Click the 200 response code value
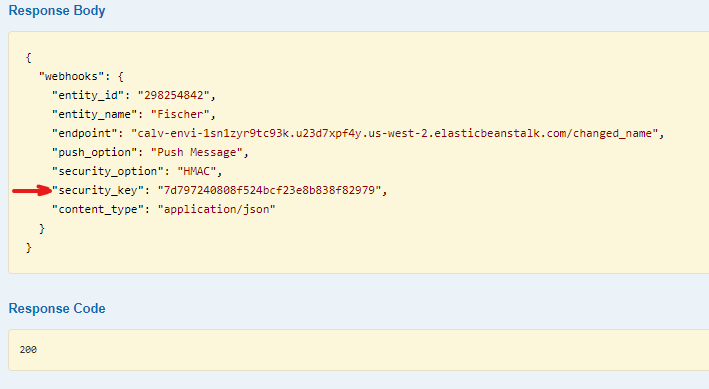Image resolution: width=709 pixels, height=389 pixels. [28, 350]
